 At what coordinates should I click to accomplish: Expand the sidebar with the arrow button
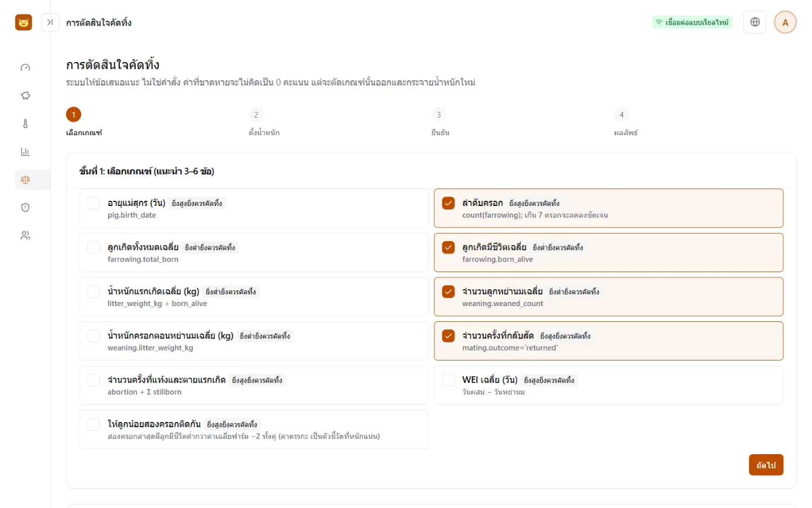click(50, 22)
